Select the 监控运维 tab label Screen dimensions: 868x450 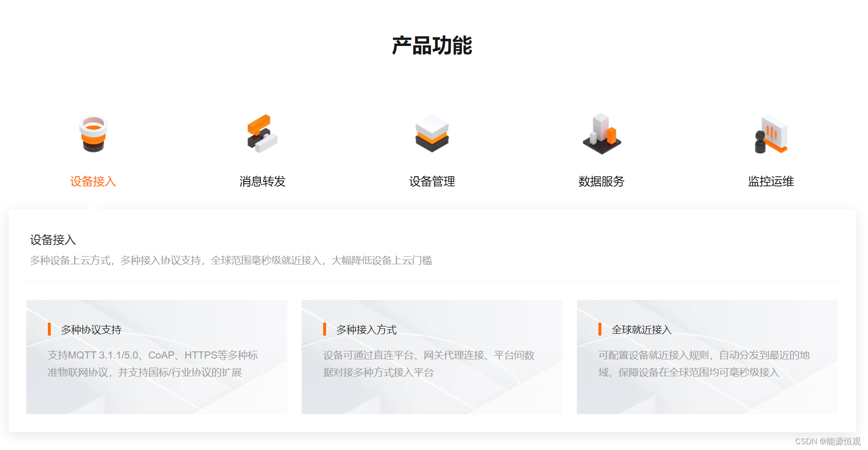[x=771, y=181]
